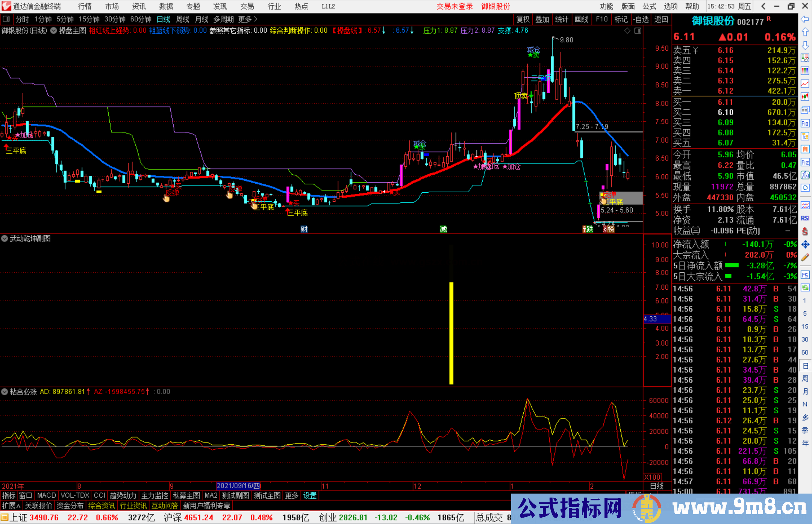Screen dimensions: 812x524
Task: Click the back arrow sidebar icon
Action: 805,19
